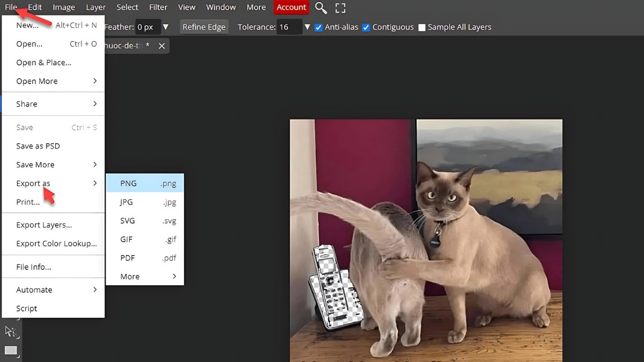
Task: Open File Info... dialog entry
Action: (x=54, y=267)
